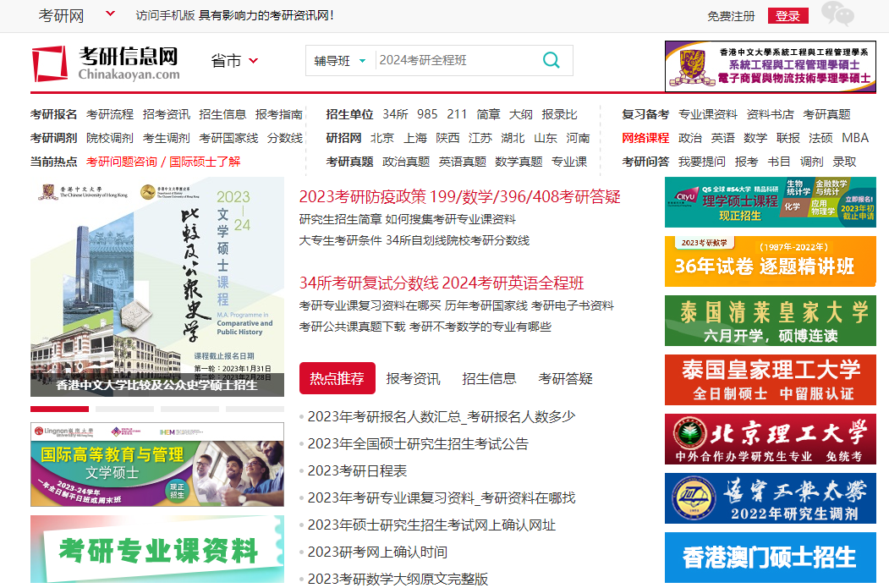Open the 研招网 navigation heading

343,138
